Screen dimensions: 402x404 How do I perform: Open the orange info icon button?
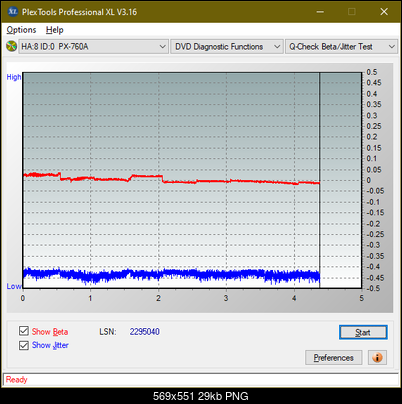(x=377, y=358)
